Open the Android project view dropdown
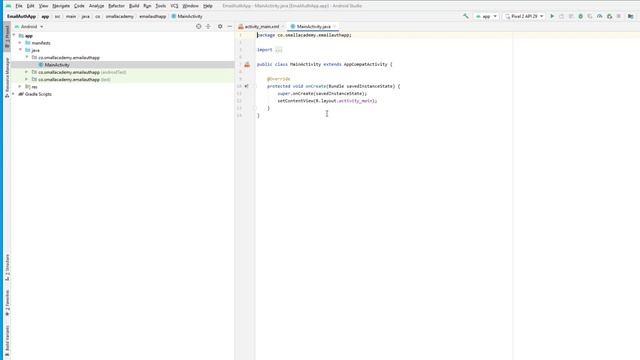Screen dimensions: 640x360 (29, 27)
